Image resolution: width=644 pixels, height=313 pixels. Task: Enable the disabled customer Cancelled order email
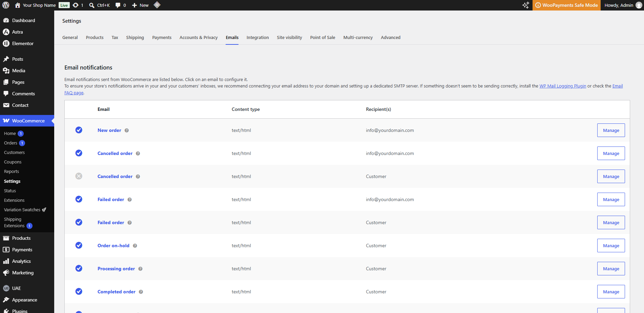tap(79, 176)
